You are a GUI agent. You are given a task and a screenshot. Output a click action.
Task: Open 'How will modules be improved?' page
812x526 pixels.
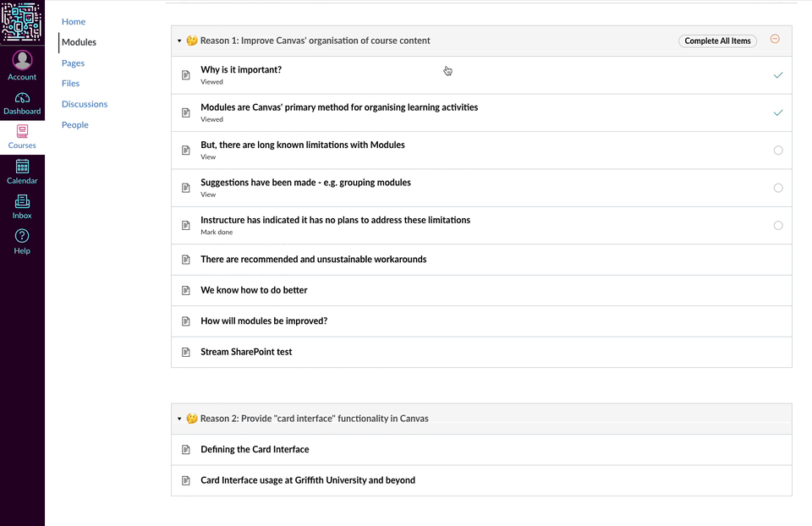(x=264, y=321)
